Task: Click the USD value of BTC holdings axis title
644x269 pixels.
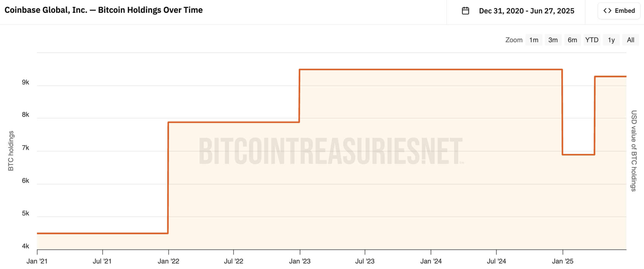Action: [634, 151]
